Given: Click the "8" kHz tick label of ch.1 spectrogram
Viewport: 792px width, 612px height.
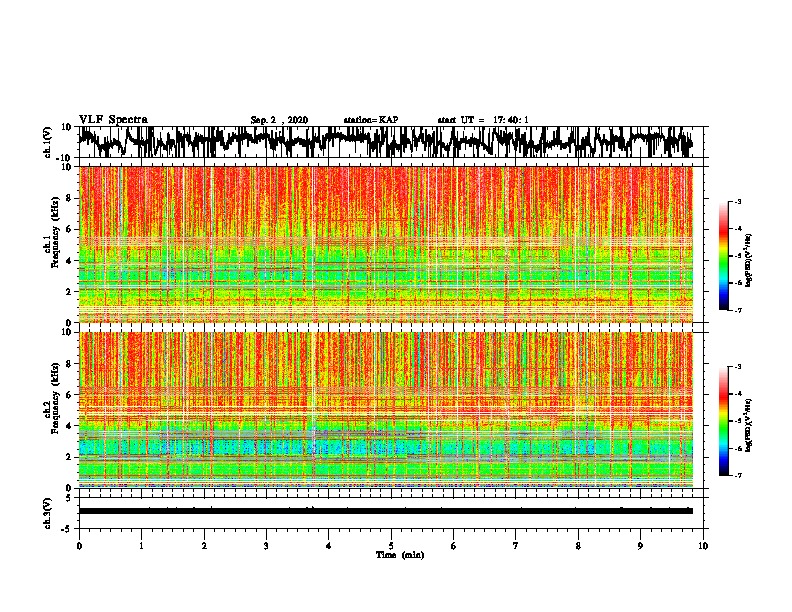Looking at the screenshot, I should 69,198.
